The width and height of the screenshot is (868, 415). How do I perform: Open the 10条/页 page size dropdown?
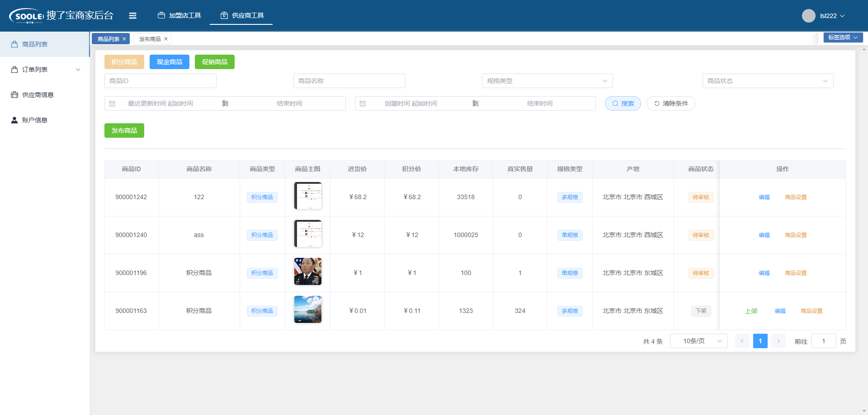[698, 341]
